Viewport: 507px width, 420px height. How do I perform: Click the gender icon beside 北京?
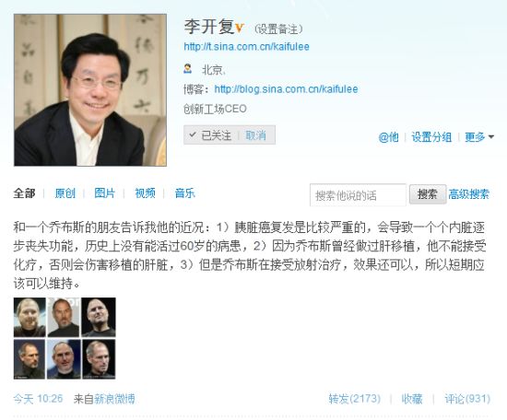coord(187,68)
